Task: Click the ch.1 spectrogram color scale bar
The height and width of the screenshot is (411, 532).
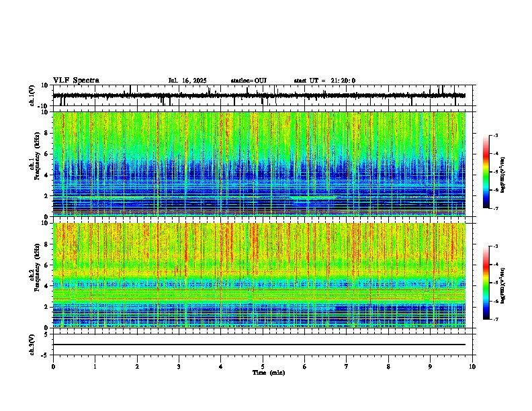Action: pyautogui.click(x=486, y=172)
